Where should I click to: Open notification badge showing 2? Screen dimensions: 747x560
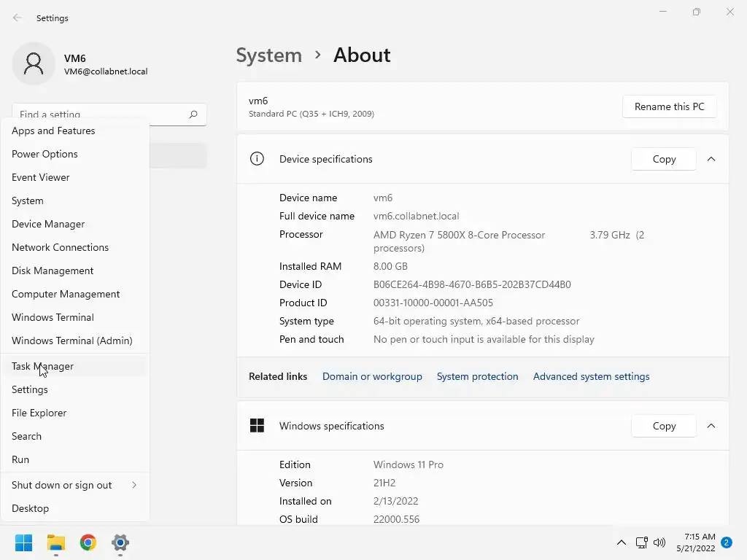[x=727, y=542]
